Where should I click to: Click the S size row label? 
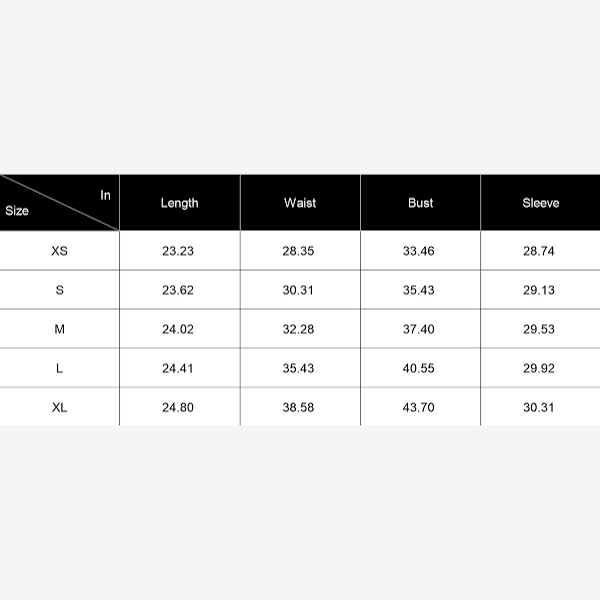(60, 290)
